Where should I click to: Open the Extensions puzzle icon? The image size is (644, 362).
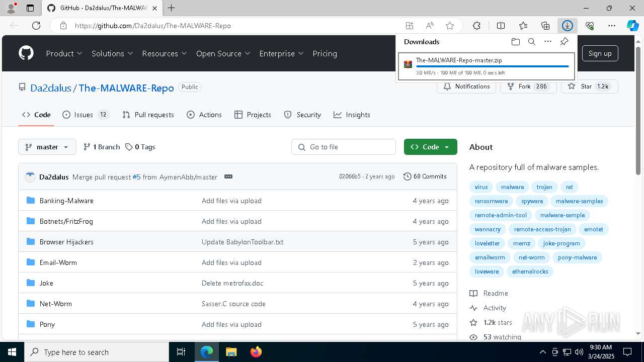tap(476, 26)
